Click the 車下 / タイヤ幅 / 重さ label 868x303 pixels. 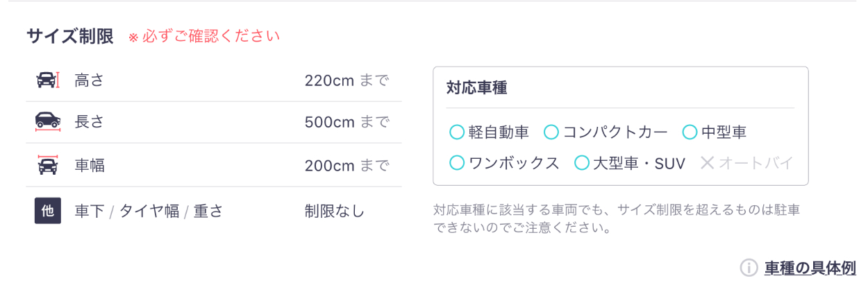149,211
